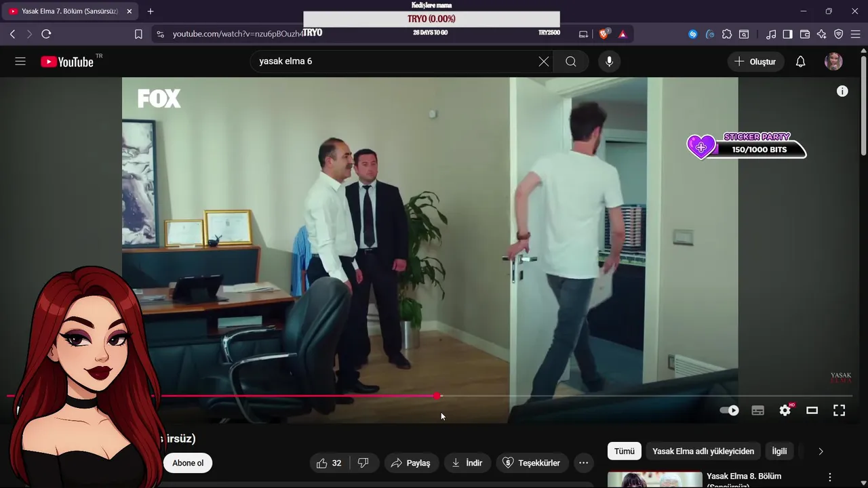868x488 pixels.
Task: Open Brave Shields lion icon
Action: click(604, 34)
